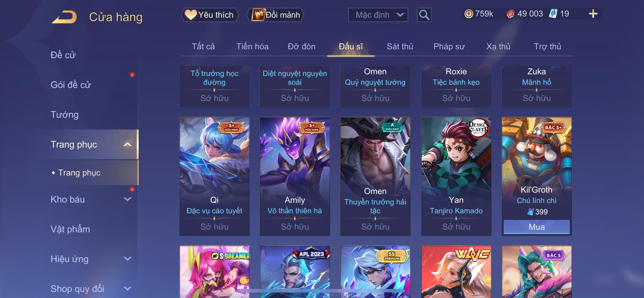Open the Tướng sidebar item

click(x=64, y=115)
